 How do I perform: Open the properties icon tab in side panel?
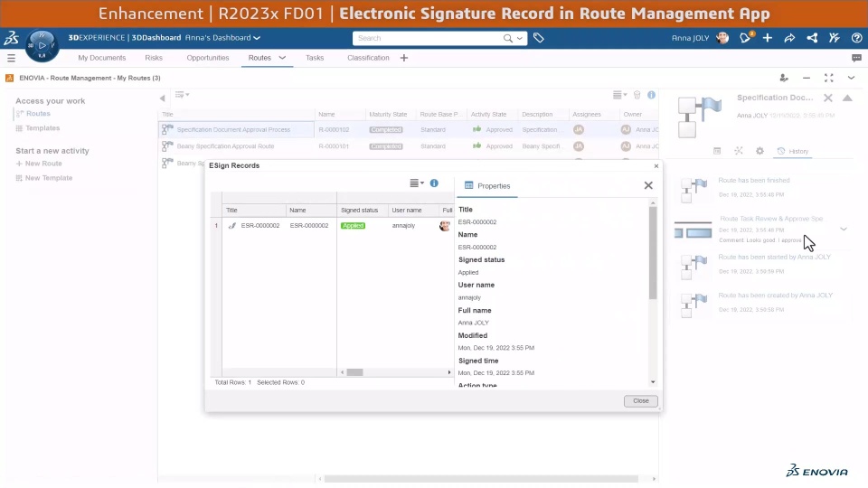point(717,151)
